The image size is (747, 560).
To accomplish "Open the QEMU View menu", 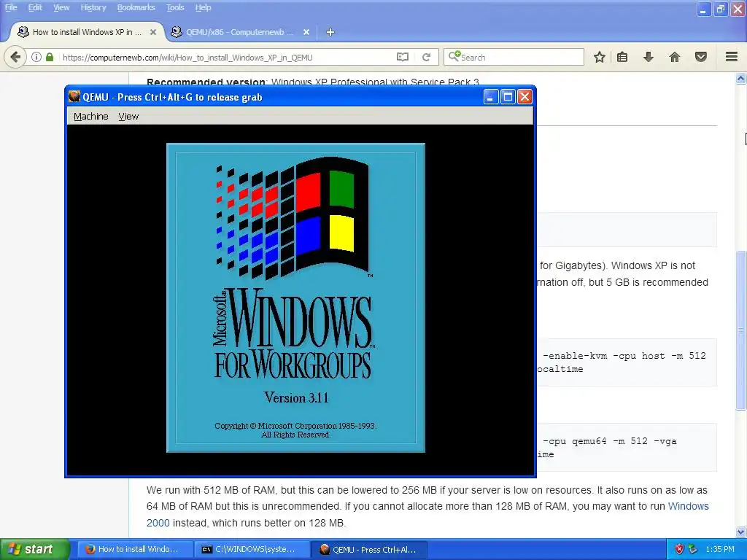I will point(128,116).
